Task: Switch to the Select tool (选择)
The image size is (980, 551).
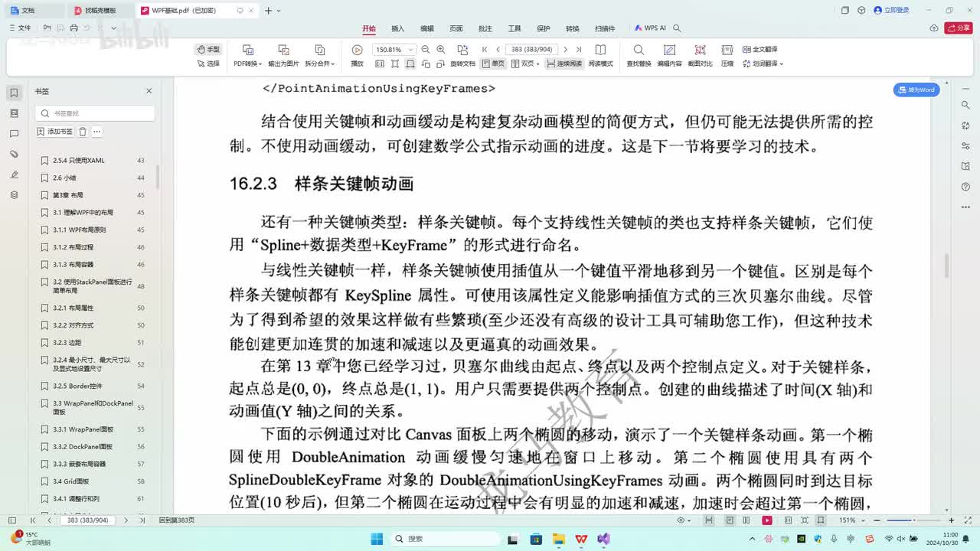Action: (208, 64)
